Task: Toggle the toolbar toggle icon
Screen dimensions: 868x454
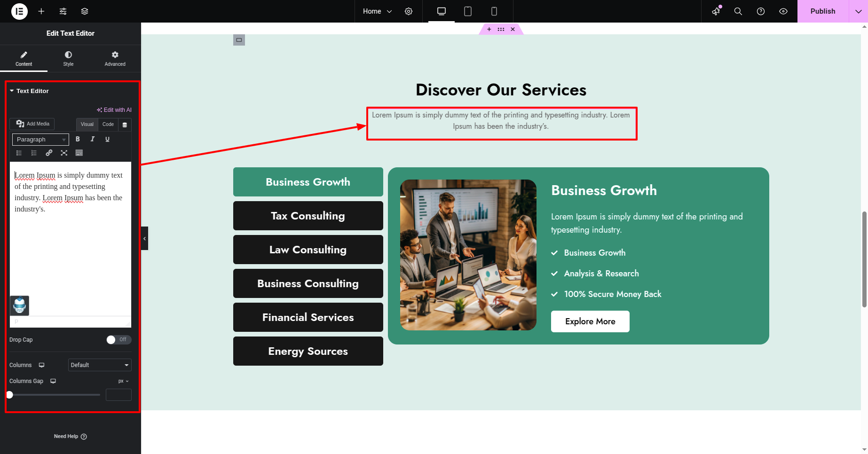Action: (79, 153)
